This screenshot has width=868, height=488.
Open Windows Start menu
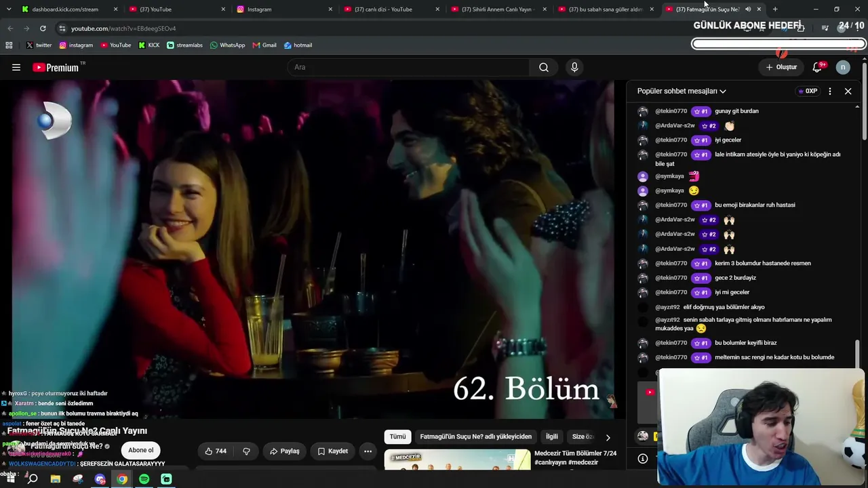click(x=9, y=479)
